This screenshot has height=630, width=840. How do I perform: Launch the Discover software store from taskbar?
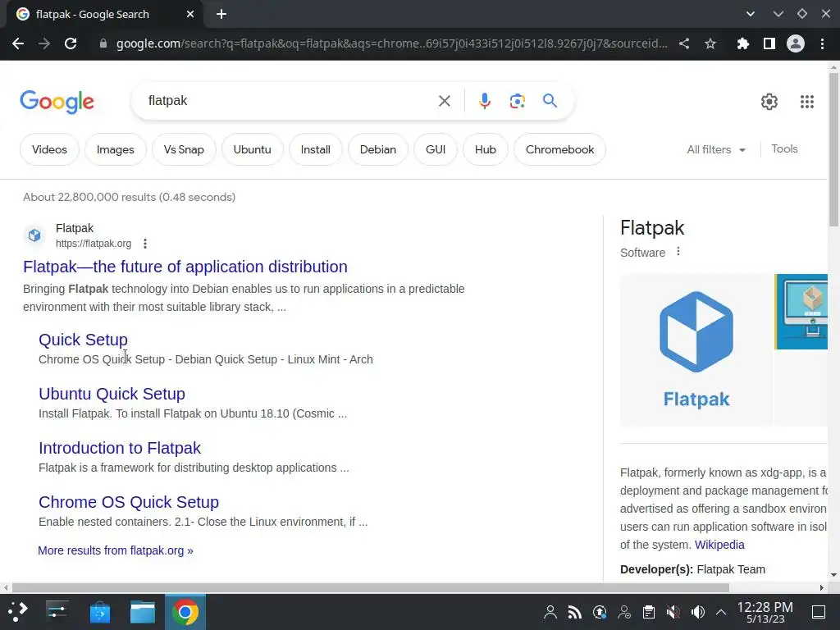(x=99, y=612)
